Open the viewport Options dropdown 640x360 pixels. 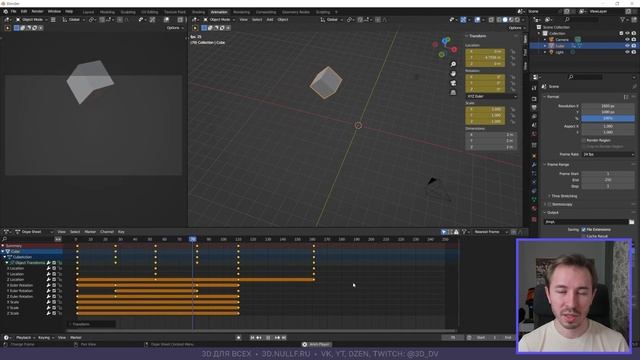(516, 28)
